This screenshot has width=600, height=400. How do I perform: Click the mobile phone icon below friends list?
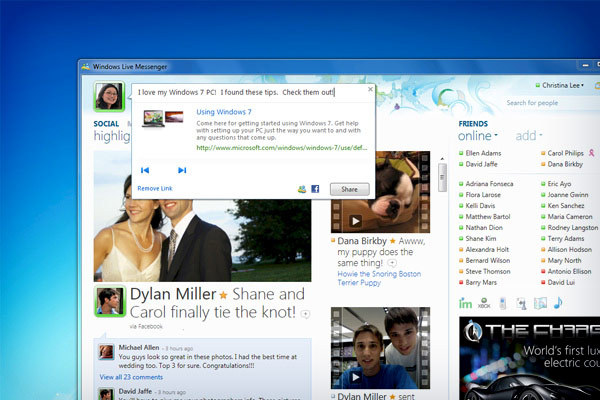(x=503, y=303)
